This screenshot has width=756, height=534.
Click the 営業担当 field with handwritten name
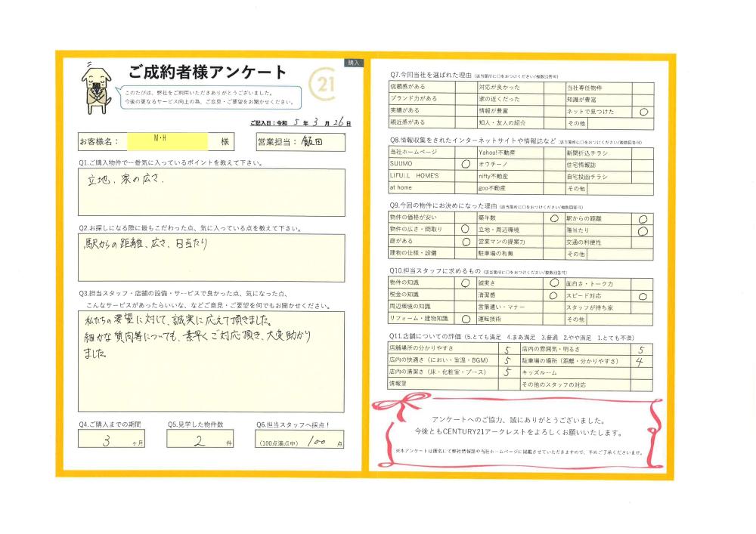[301, 142]
